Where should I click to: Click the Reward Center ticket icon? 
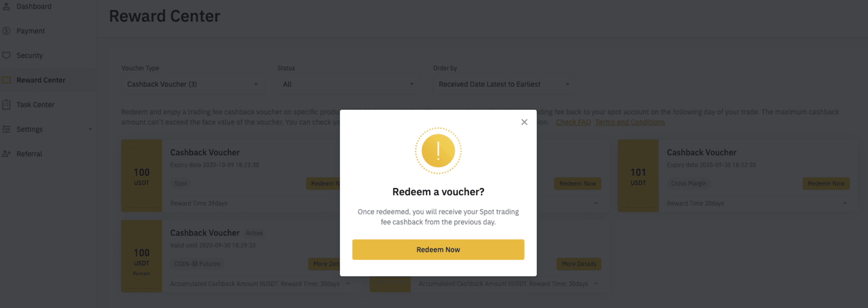[x=7, y=80]
